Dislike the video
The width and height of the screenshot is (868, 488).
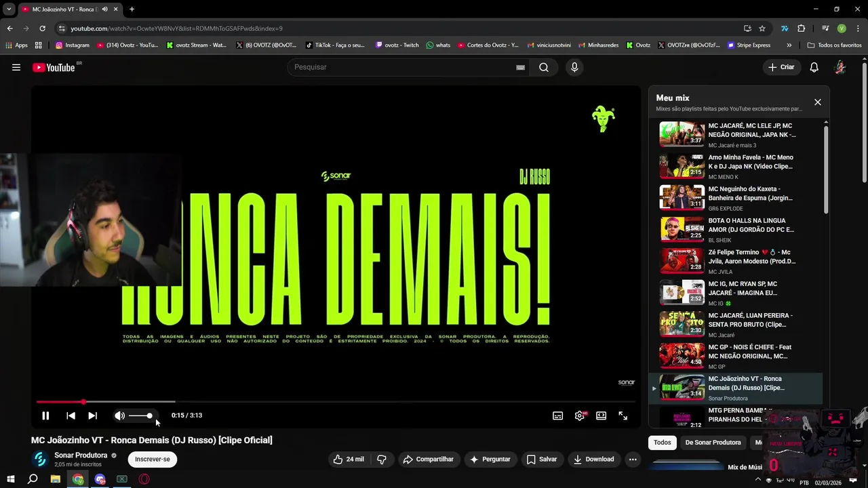tap(382, 459)
